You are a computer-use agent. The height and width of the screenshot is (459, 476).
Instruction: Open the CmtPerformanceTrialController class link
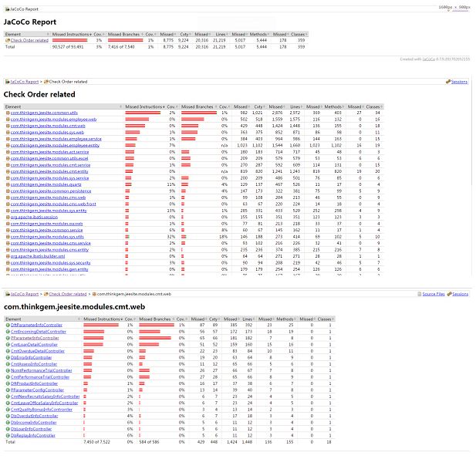click(x=40, y=377)
